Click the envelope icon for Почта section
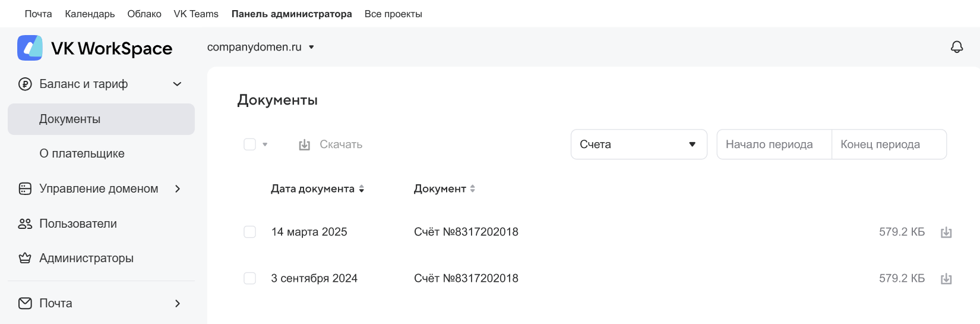Screen dimensions: 980x324 25,304
